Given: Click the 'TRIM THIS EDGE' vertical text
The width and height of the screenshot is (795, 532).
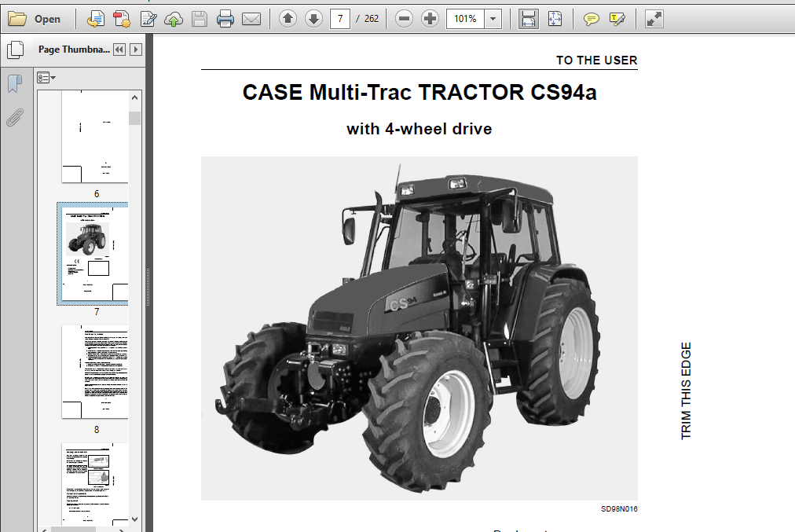Looking at the screenshot, I should [x=686, y=391].
